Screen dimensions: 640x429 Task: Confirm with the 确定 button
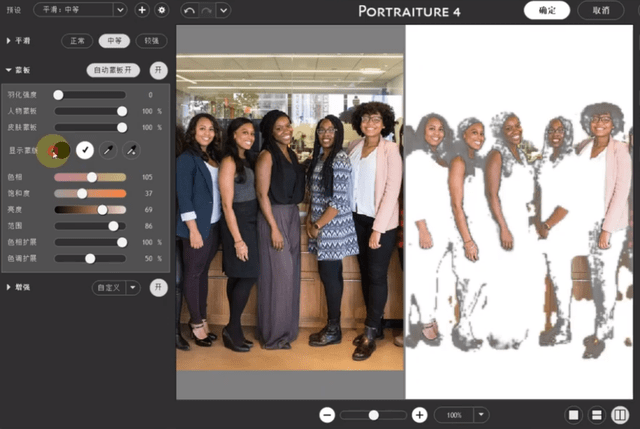click(x=547, y=10)
